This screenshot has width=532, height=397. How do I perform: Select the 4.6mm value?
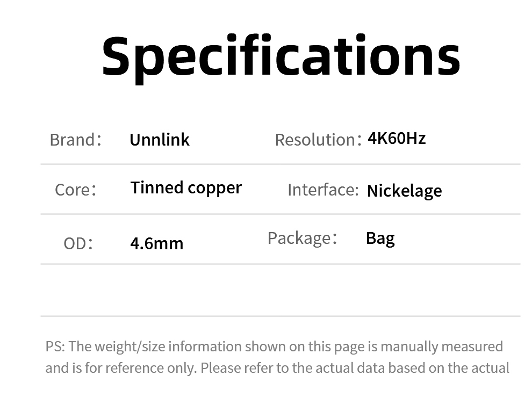pos(156,243)
